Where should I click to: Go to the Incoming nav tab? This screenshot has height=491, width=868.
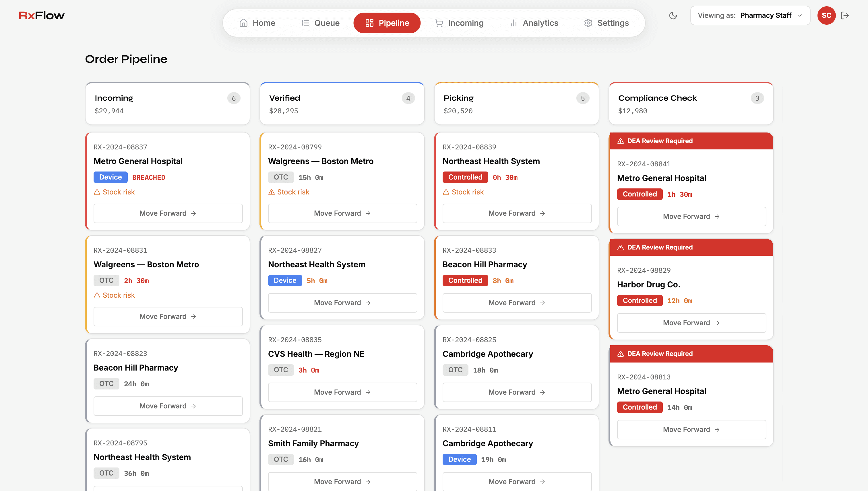[x=459, y=23]
